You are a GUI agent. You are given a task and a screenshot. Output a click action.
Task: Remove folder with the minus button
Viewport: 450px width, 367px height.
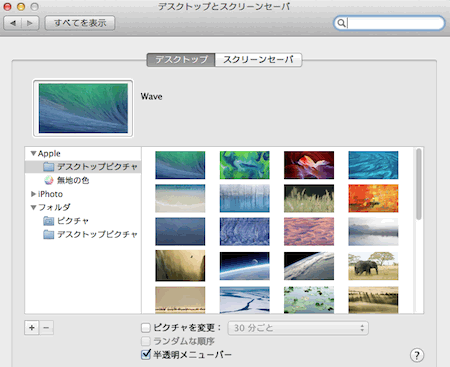coord(46,328)
